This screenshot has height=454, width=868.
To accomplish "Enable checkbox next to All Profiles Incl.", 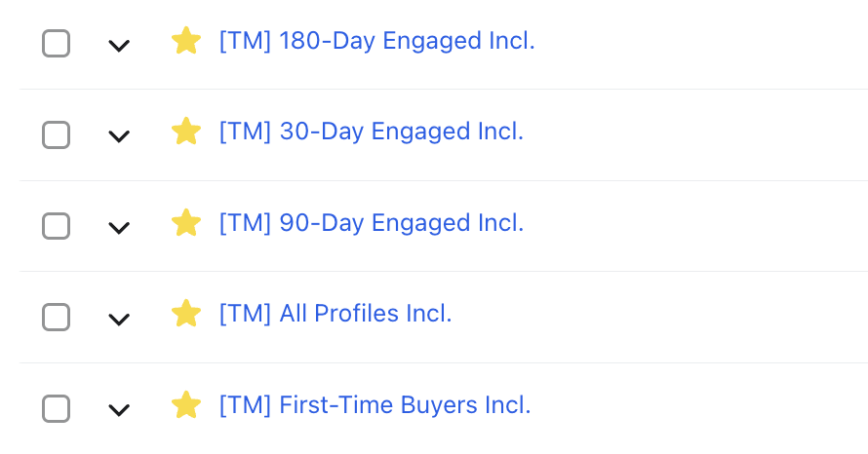I will pyautogui.click(x=57, y=317).
